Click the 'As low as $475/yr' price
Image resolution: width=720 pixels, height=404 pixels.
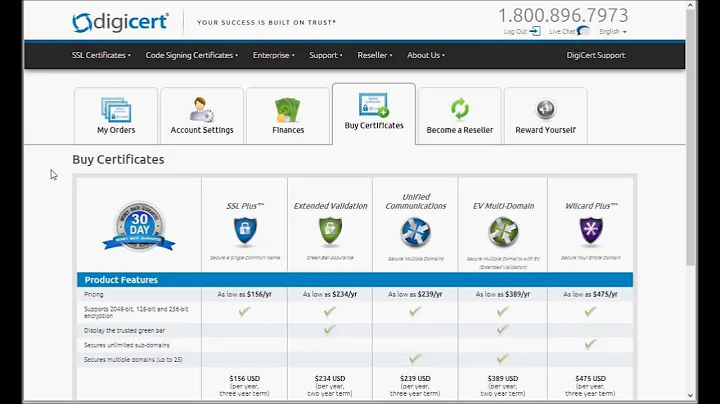coord(591,294)
